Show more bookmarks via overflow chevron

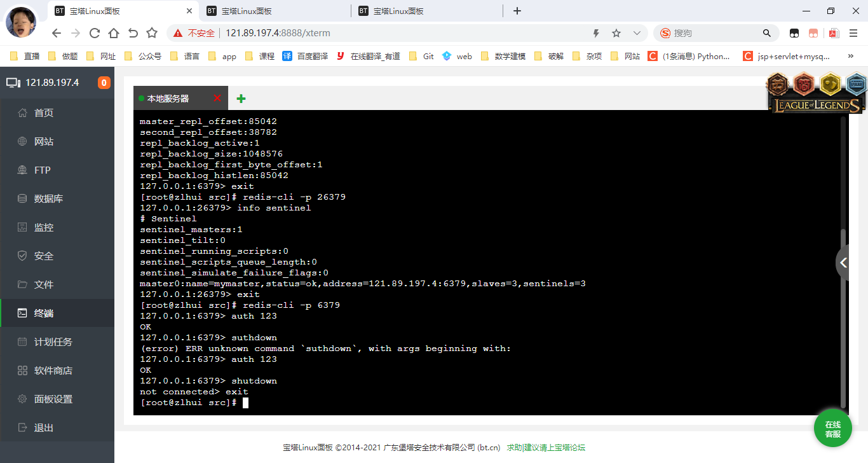pos(851,56)
